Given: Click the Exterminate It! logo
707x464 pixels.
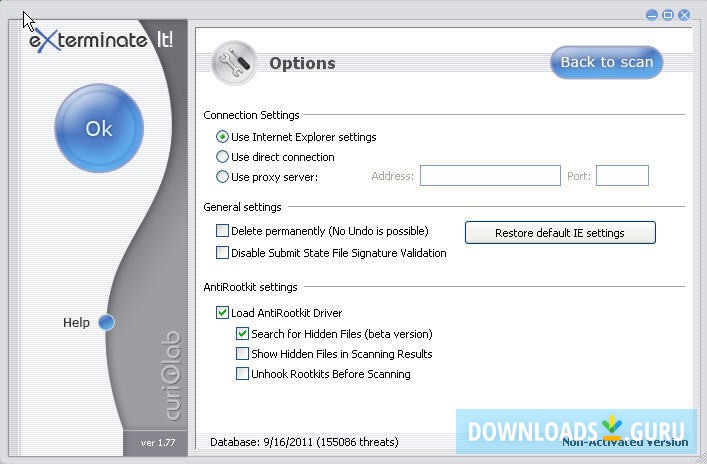Looking at the screenshot, I should click(101, 40).
